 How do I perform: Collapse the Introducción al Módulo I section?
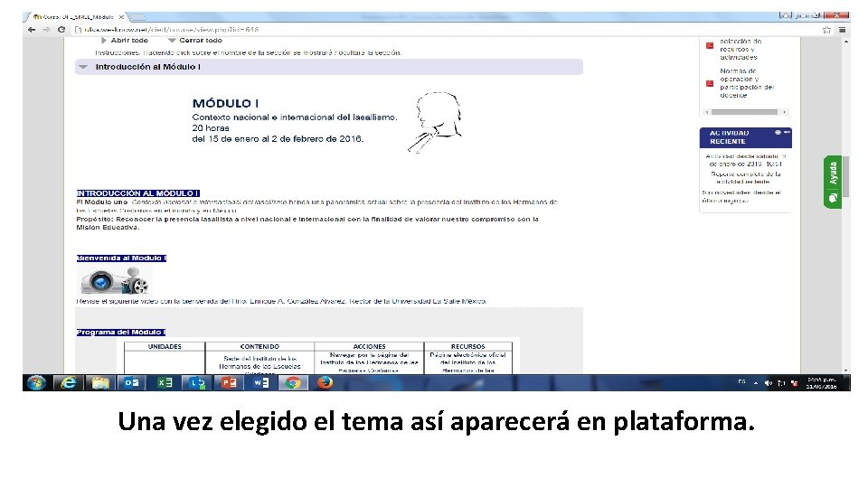(83, 67)
